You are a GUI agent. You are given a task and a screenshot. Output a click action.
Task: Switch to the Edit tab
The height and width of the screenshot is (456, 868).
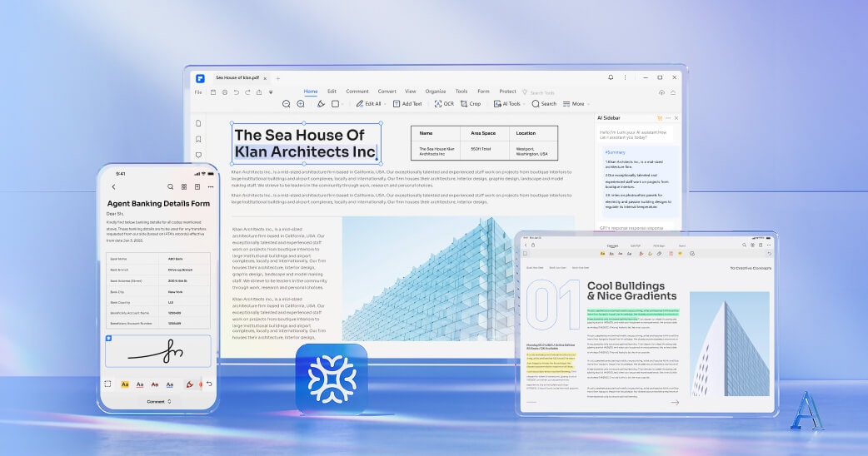pos(332,92)
